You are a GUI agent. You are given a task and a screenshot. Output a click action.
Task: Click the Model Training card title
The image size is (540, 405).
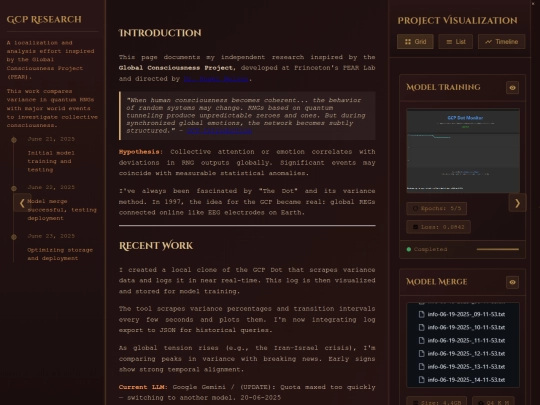click(x=443, y=87)
